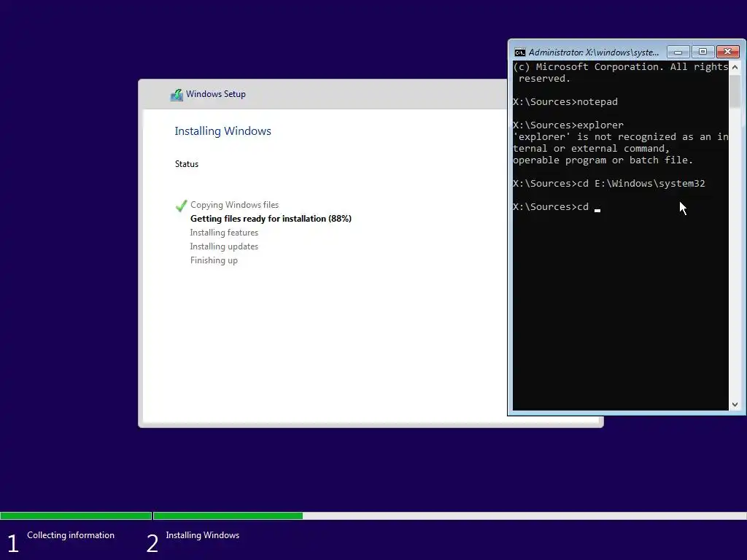The height and width of the screenshot is (560, 747).
Task: Click the 'operable program or batch file' line
Action: pos(603,160)
